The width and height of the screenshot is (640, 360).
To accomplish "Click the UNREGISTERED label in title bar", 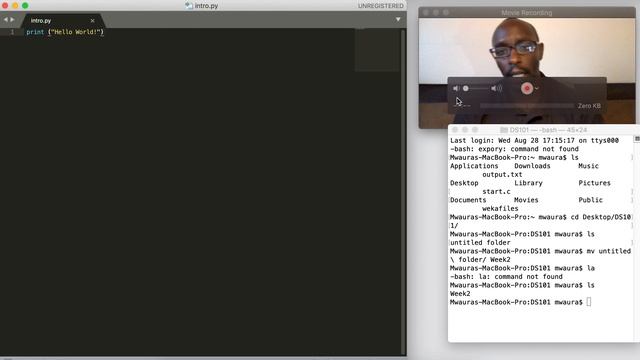I will (380, 6).
